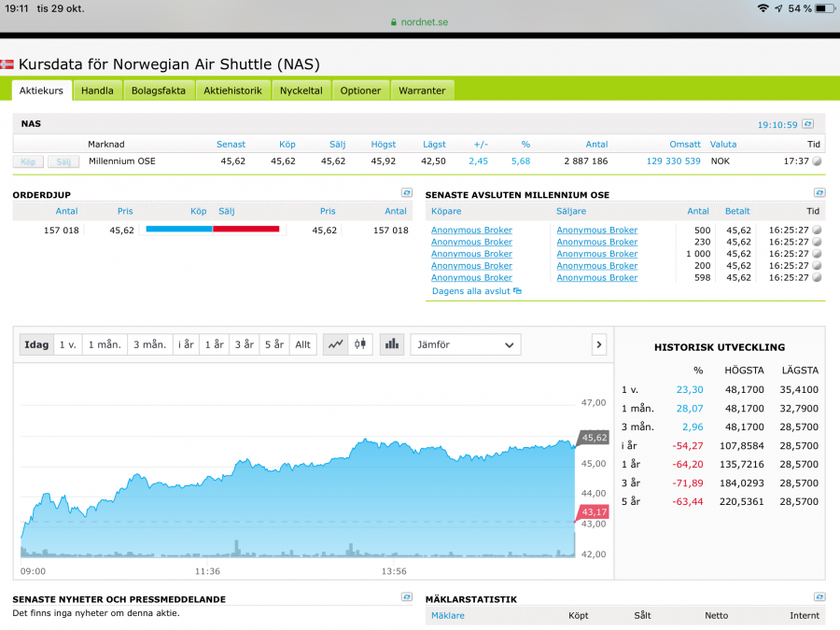
Task: Select the Allt chart range
Action: [x=302, y=344]
